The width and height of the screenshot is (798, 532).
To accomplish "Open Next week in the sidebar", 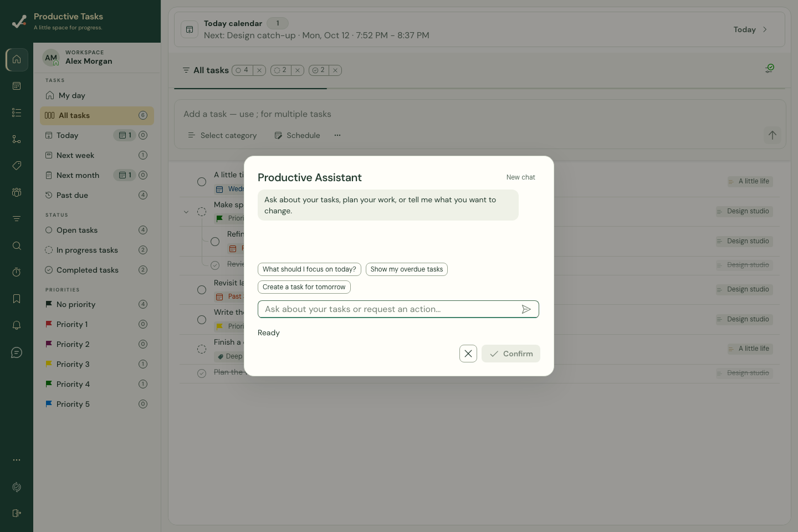I will [97, 155].
